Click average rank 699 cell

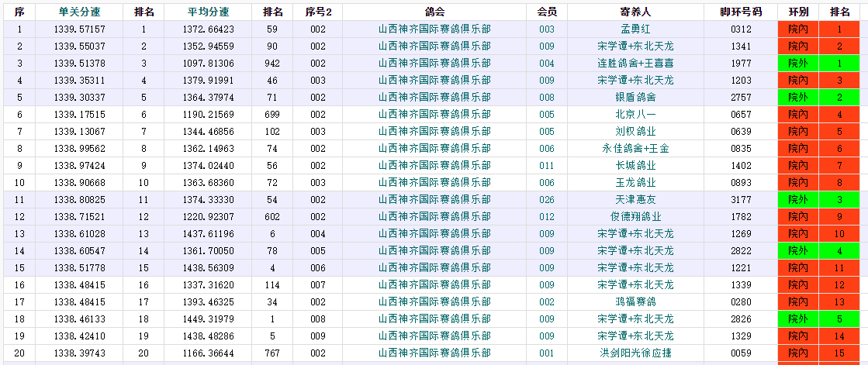point(272,115)
